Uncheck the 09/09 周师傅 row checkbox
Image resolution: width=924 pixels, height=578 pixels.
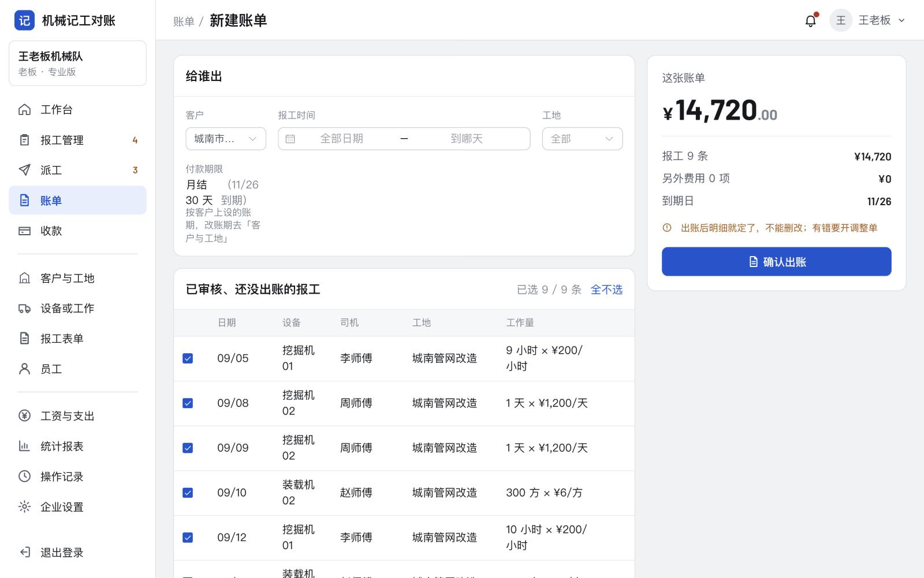tap(188, 448)
